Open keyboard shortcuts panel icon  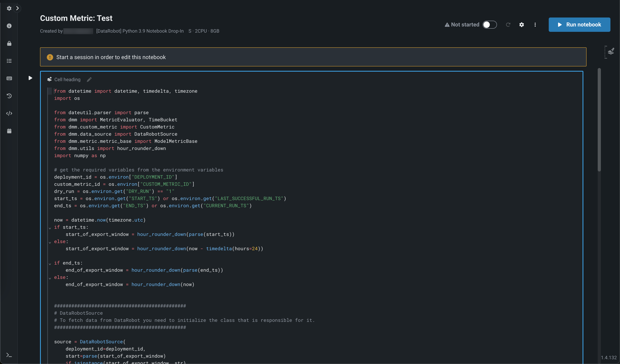9,78
